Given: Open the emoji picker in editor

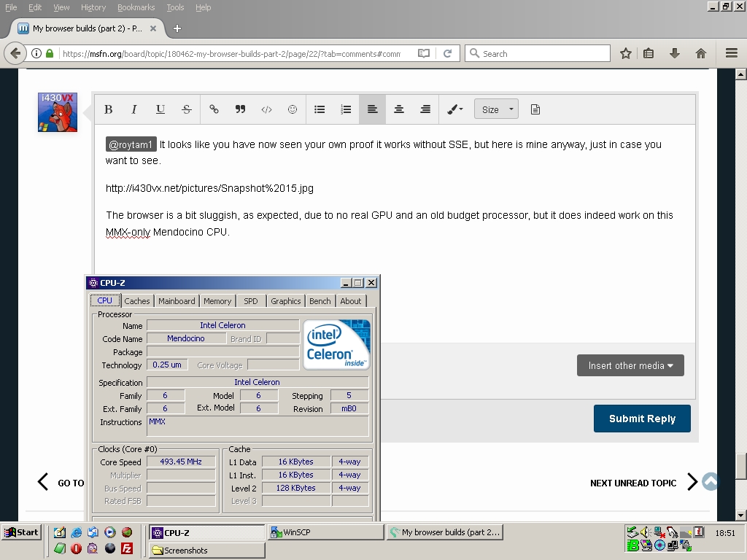Looking at the screenshot, I should coord(293,109).
